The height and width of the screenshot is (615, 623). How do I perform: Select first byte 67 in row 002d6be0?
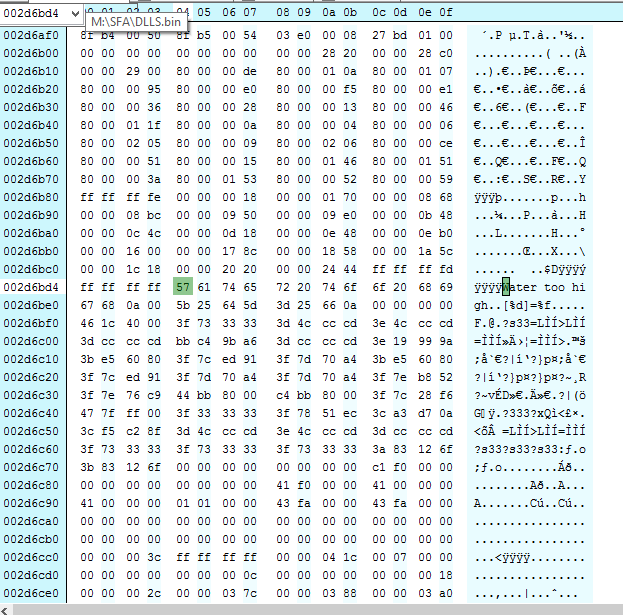(86, 305)
